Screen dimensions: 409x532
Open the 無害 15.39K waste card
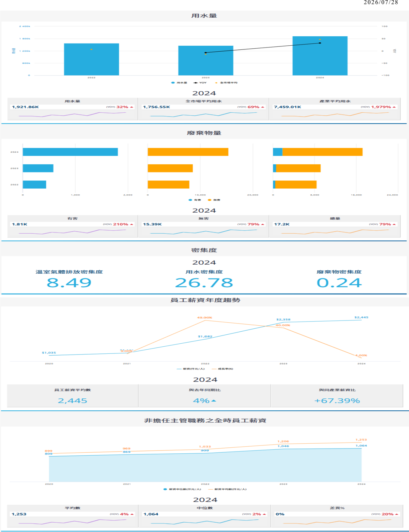click(x=203, y=227)
